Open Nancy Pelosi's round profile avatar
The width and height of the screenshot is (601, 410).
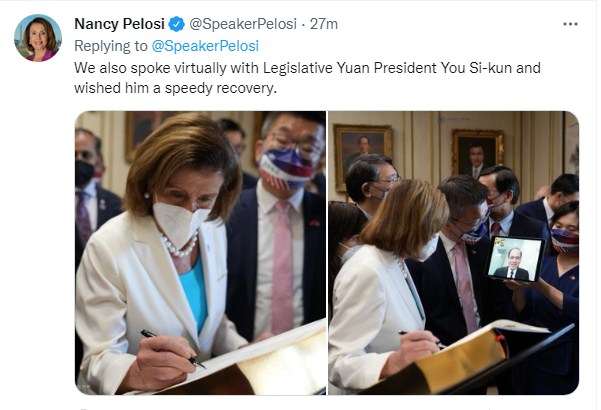point(38,38)
